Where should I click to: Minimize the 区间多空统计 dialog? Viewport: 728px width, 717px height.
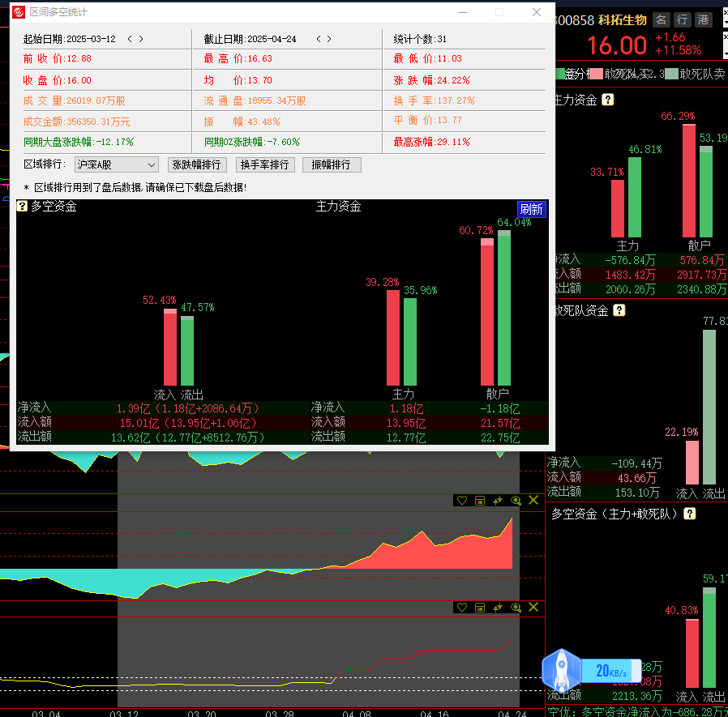click(463, 12)
